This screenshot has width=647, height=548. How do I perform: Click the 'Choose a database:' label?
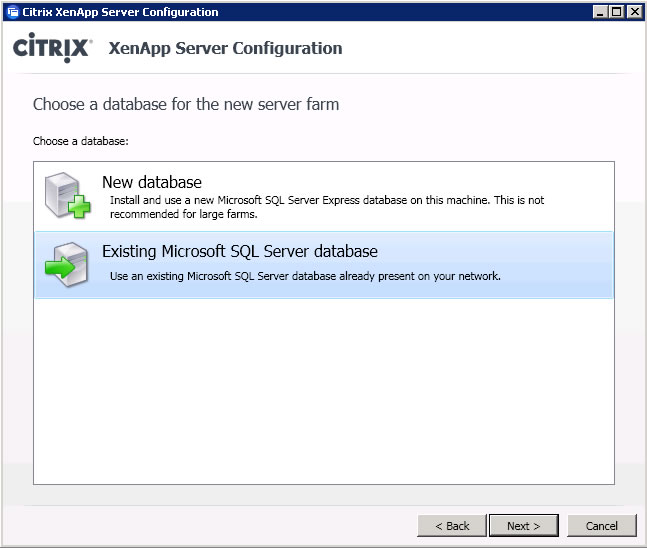81,141
